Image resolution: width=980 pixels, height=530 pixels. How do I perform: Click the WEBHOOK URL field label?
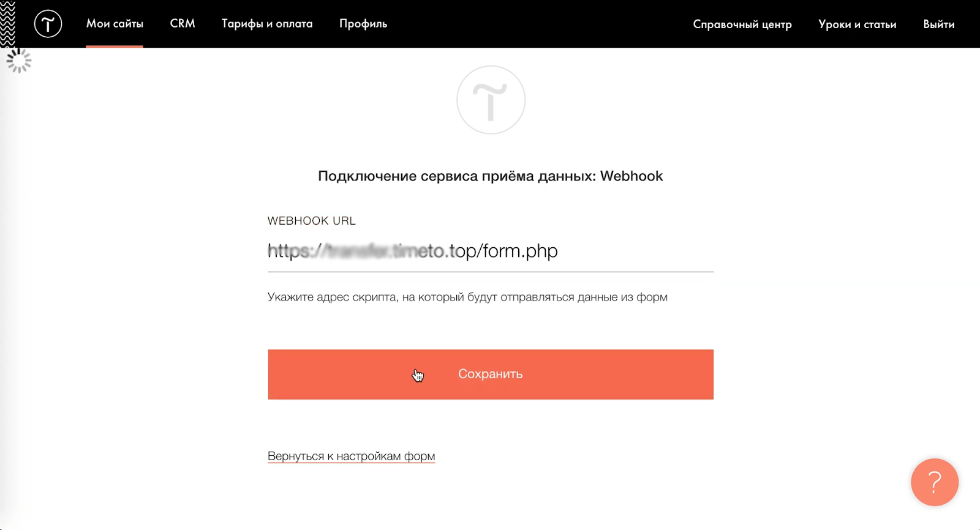tap(311, 221)
